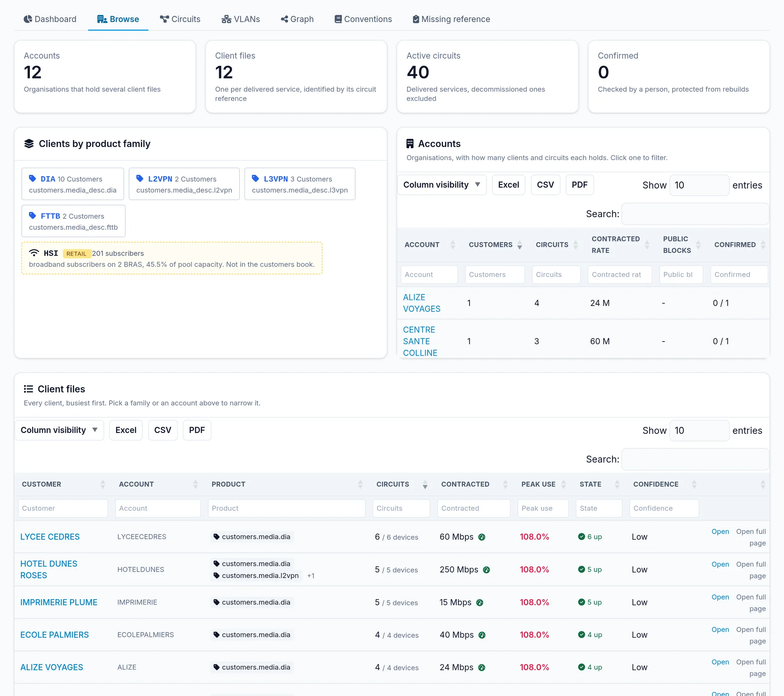Click the FTTB product tag icon

tap(33, 216)
